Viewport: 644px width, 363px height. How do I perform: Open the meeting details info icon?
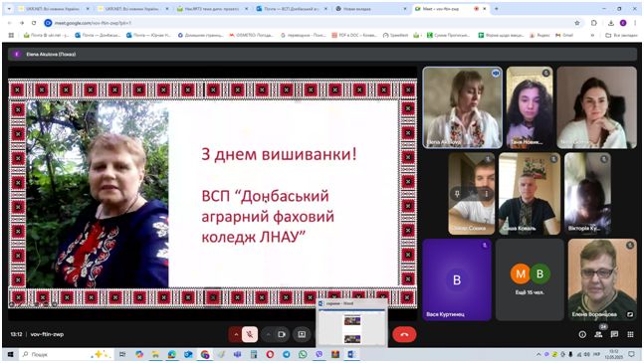(582, 334)
